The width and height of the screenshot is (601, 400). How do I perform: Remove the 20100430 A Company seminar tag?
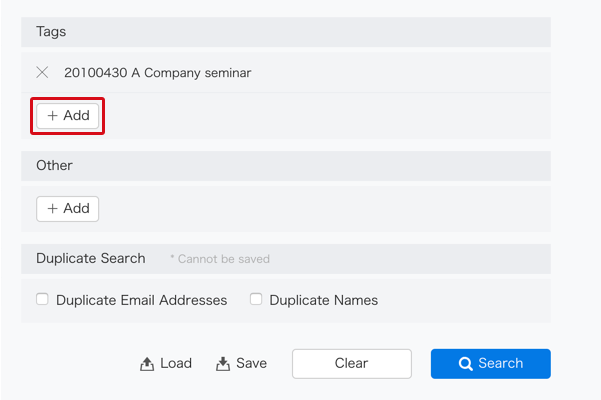pyautogui.click(x=42, y=72)
